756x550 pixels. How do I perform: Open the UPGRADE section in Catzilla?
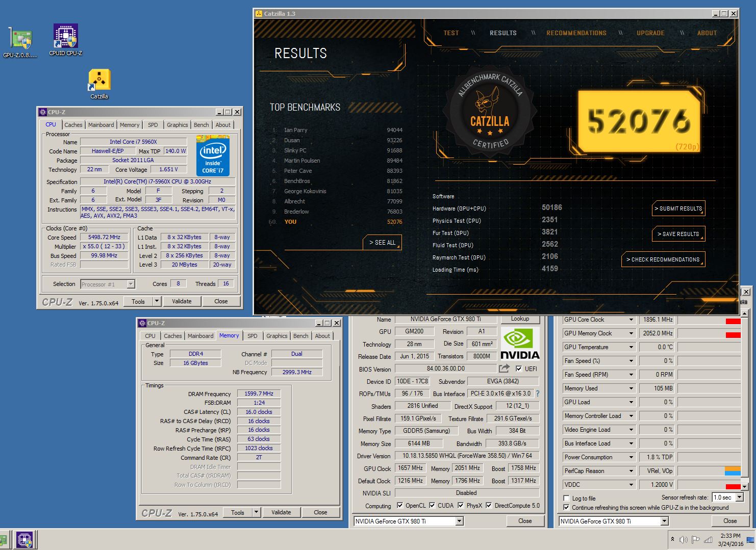[x=650, y=33]
